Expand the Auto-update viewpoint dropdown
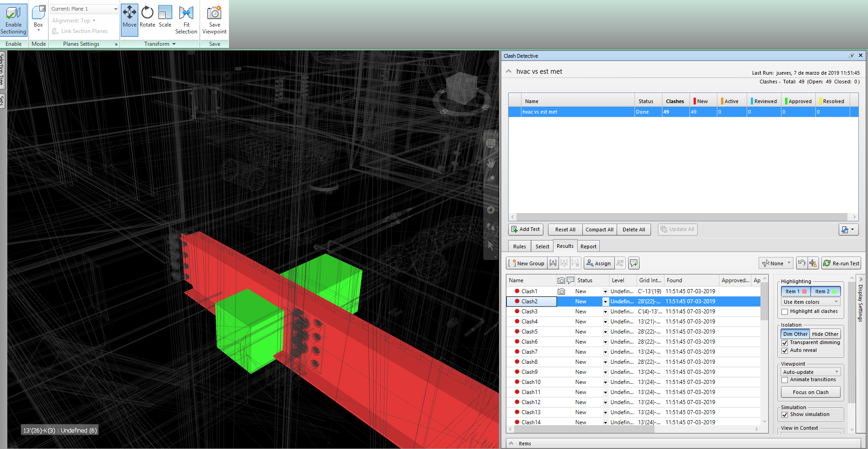Screen dimensions: 868x449 pos(810,372)
